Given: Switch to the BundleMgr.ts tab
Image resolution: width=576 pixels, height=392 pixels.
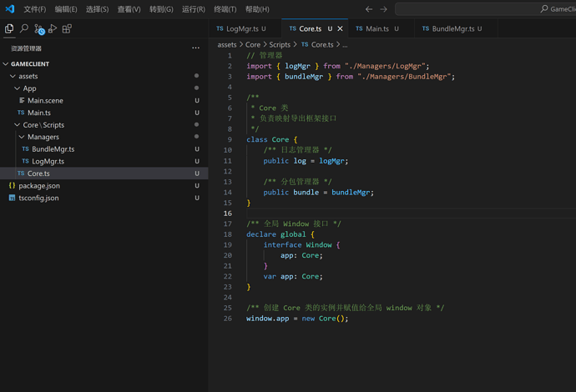Looking at the screenshot, I should pos(452,28).
